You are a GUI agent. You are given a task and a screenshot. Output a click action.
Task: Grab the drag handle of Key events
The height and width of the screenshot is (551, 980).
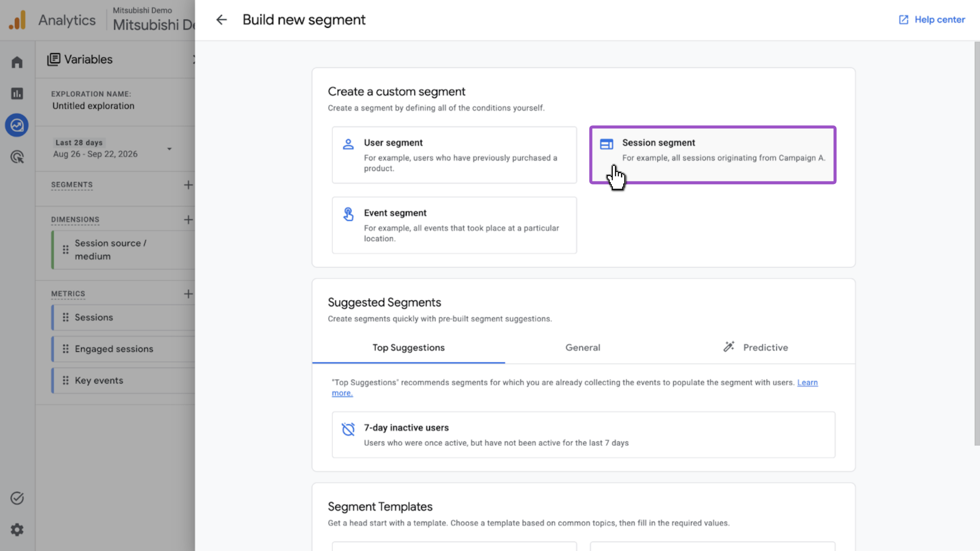(x=65, y=381)
